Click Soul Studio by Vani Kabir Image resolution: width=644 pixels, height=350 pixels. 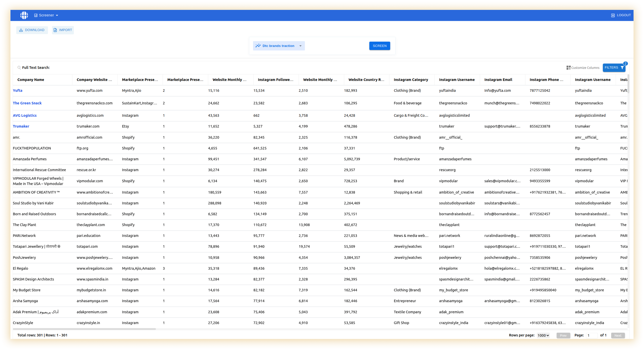click(x=33, y=203)
